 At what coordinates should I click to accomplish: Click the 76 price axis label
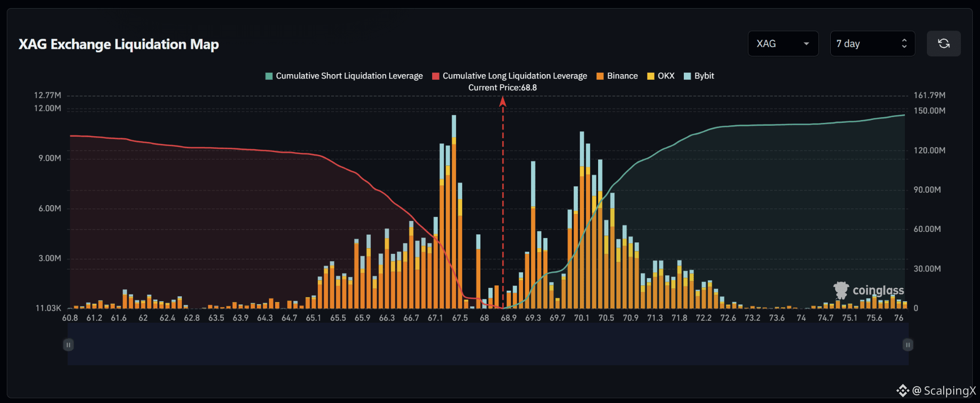pos(899,318)
